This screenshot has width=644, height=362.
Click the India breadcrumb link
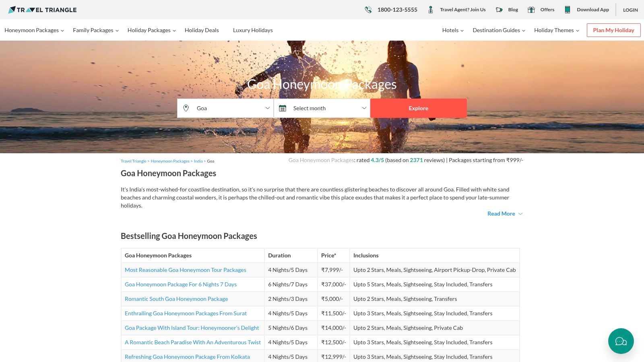198,161
